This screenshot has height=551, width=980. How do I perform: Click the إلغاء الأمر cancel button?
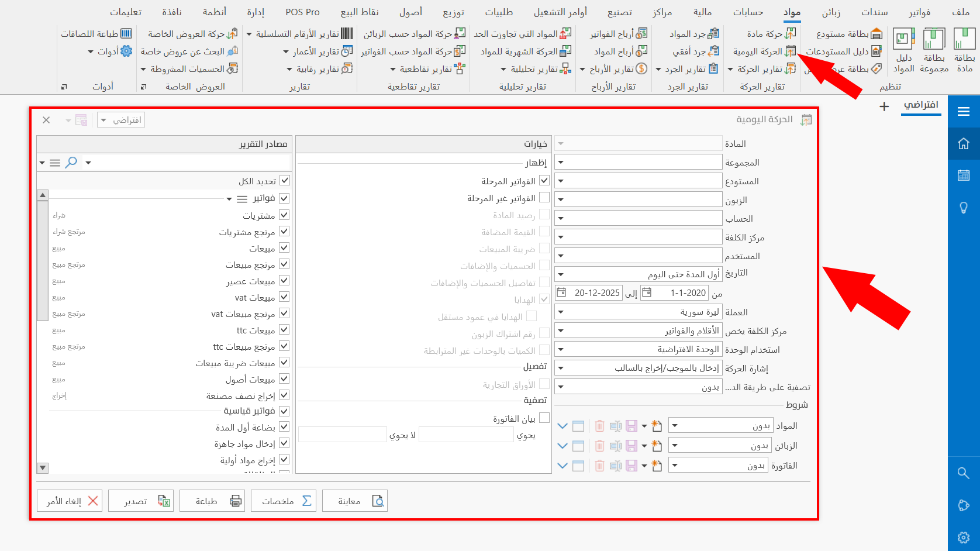point(69,501)
